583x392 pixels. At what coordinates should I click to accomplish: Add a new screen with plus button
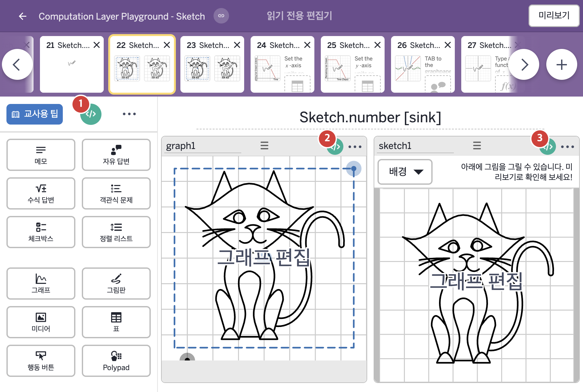(x=562, y=64)
